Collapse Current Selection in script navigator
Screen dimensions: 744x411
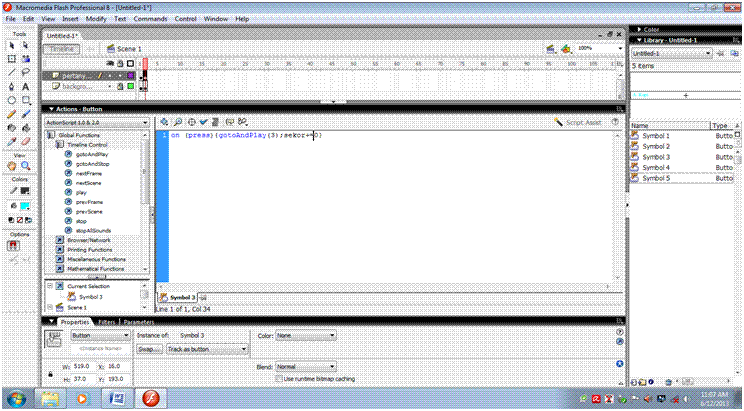point(50,286)
